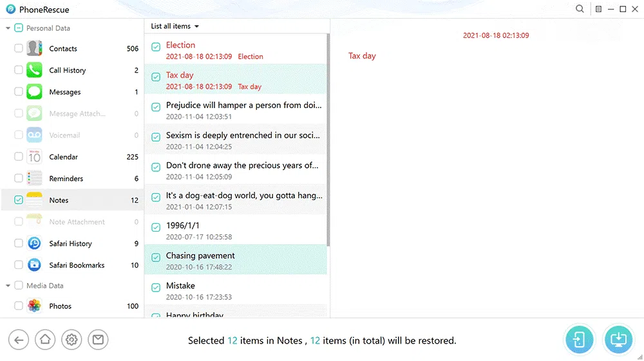Select Reminders in the sidebar
Viewport: 644px width, 361px height.
point(66,179)
